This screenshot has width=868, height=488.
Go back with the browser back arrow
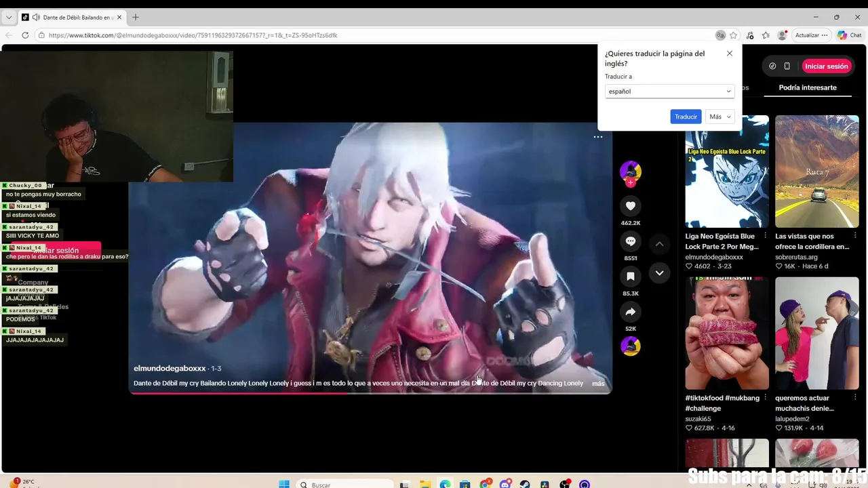click(9, 35)
